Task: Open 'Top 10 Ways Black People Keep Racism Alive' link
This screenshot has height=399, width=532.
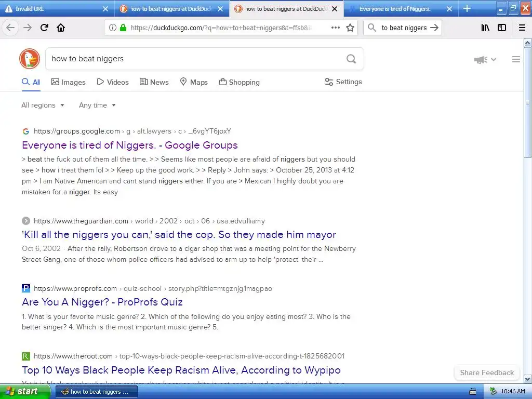Action: pos(181,370)
